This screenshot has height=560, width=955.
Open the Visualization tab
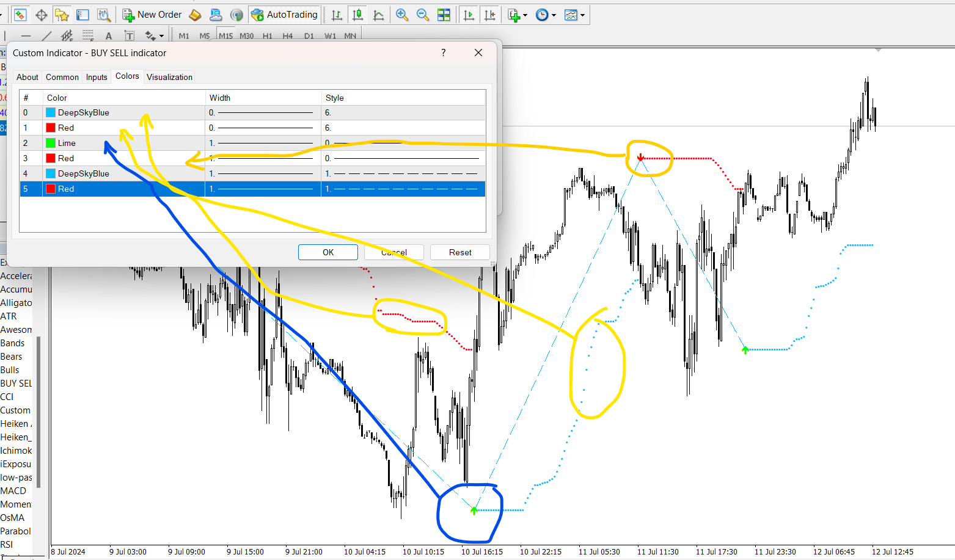pyautogui.click(x=170, y=77)
